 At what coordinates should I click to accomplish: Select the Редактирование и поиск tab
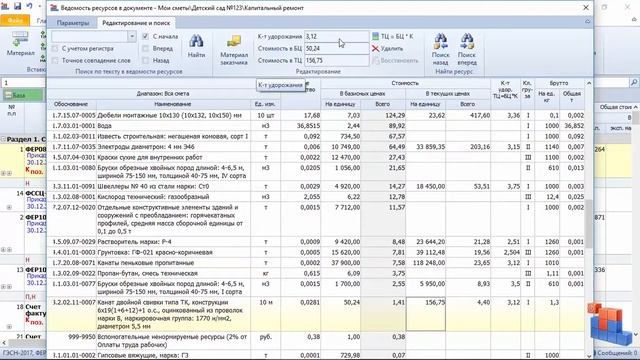[x=136, y=23]
